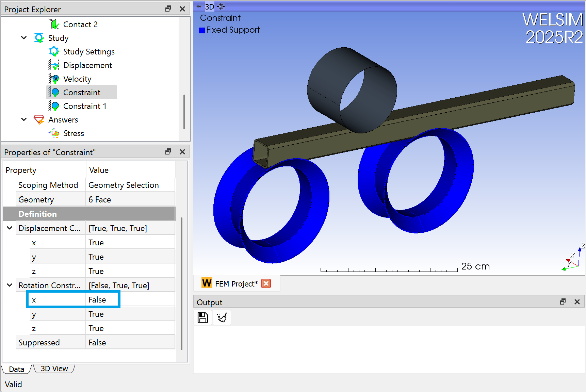
Task: Click the Study Settings gear icon
Action: coord(54,51)
